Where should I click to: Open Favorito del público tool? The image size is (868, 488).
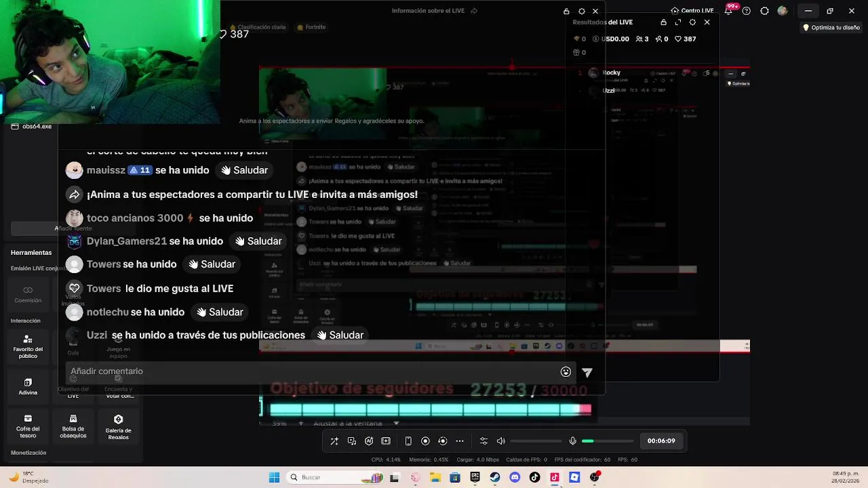(x=28, y=346)
